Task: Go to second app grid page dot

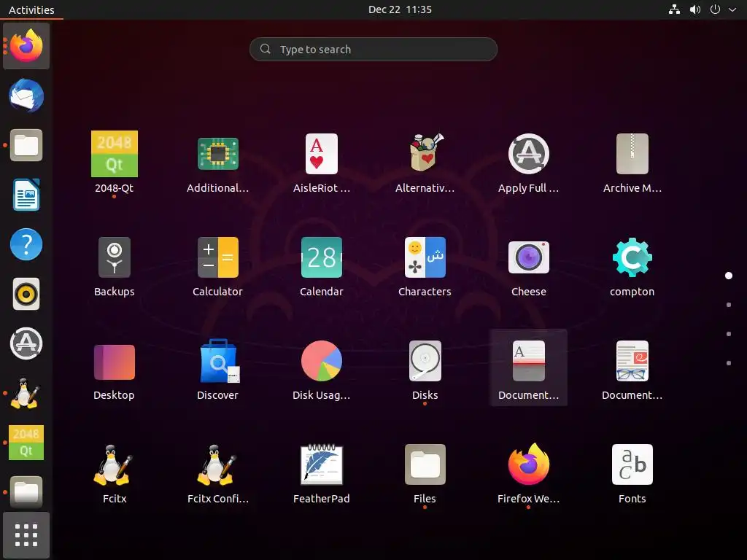Action: pos(729,305)
